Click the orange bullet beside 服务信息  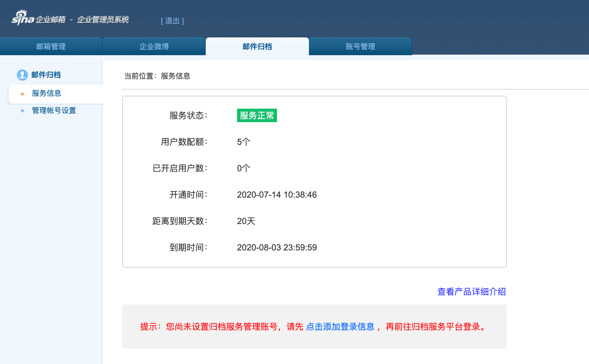click(22, 94)
